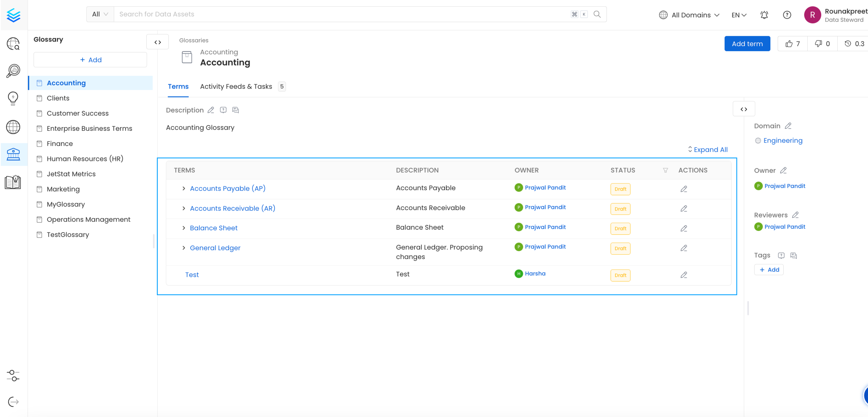Click the Glossaries breadcrumb

click(194, 40)
